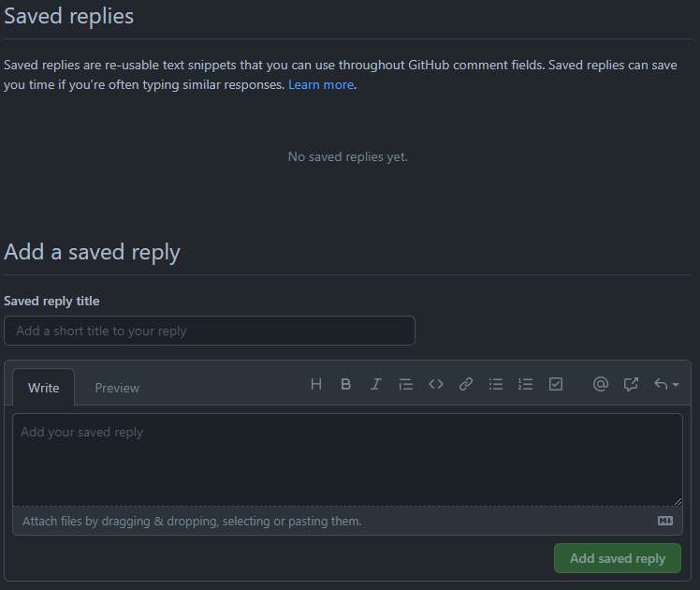The image size is (700, 590).
Task: Open the Learn more link
Action: [321, 85]
